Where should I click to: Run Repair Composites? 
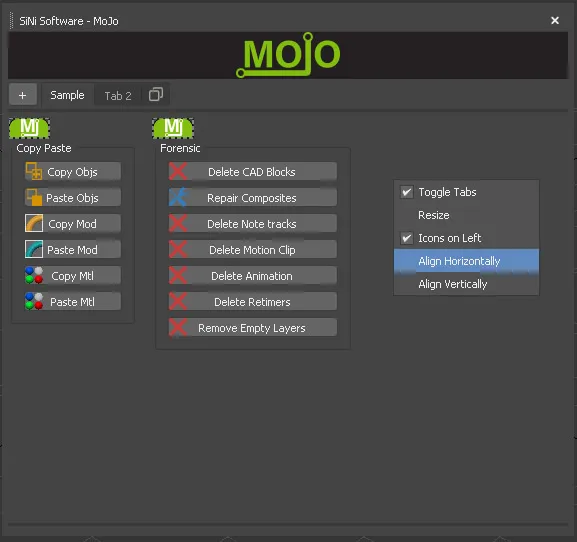253,198
